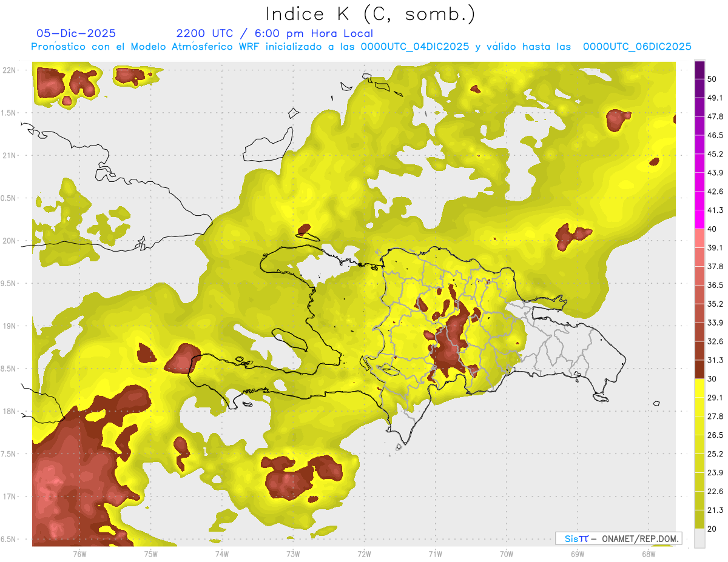Click the colorbar value "26.5"
The height and width of the screenshot is (562, 728).
coord(715,435)
